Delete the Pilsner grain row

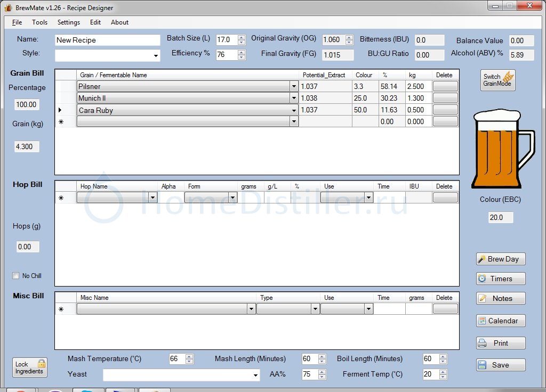[445, 86]
